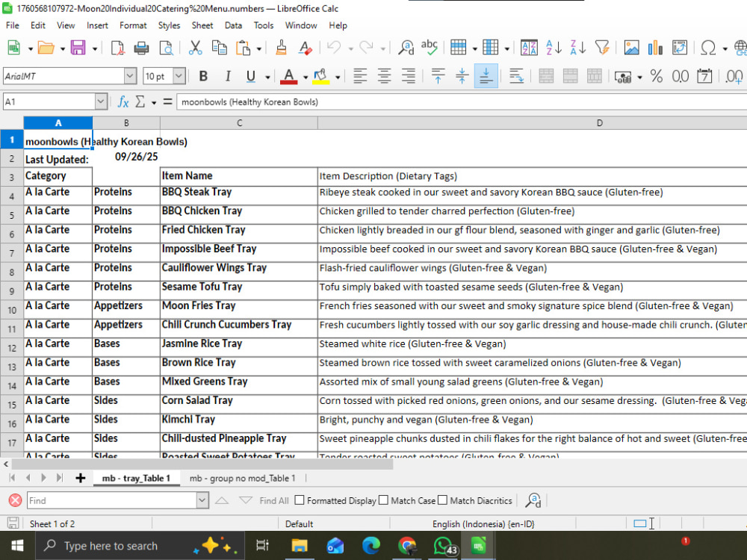Click the Save document icon
This screenshot has height=560, width=747.
pos(78,48)
